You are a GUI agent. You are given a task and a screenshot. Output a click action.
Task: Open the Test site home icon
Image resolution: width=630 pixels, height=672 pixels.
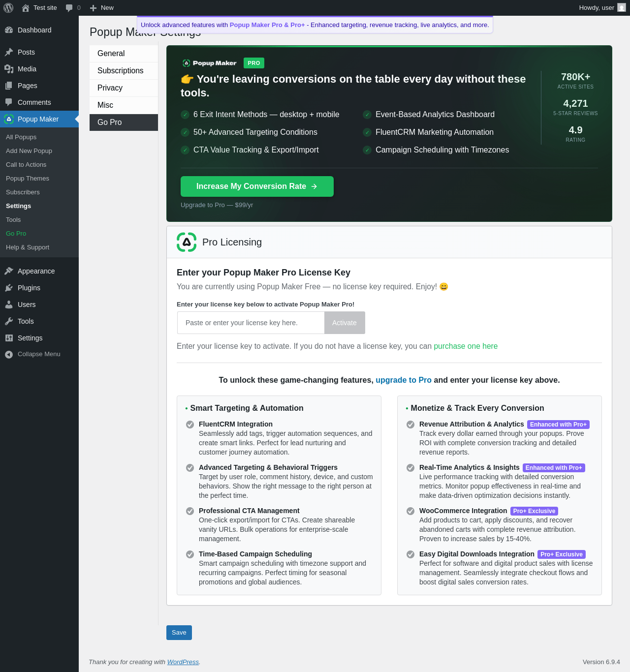26,8
